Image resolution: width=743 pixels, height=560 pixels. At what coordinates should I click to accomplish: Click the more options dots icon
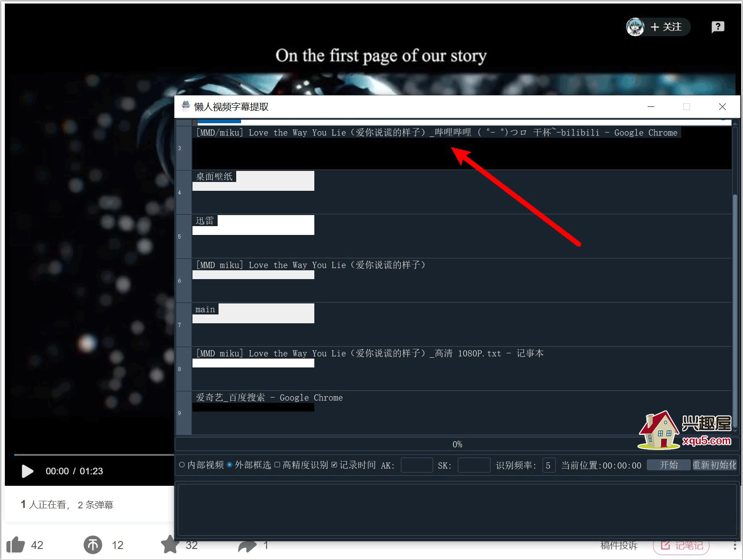(x=735, y=546)
